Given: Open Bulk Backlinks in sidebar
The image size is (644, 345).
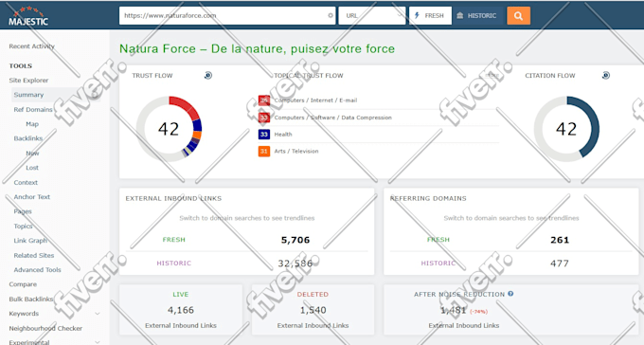Looking at the screenshot, I should [x=31, y=299].
